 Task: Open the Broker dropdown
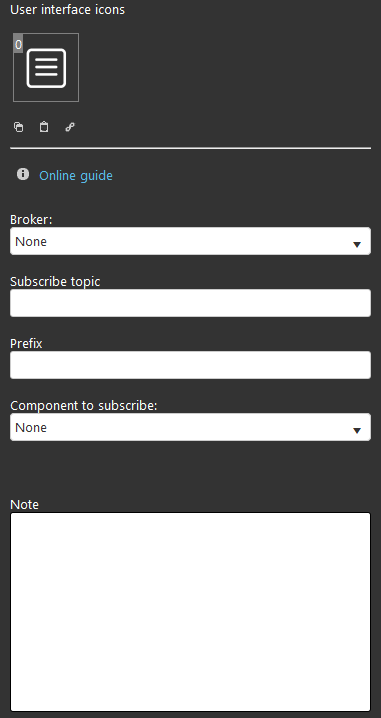[190, 241]
